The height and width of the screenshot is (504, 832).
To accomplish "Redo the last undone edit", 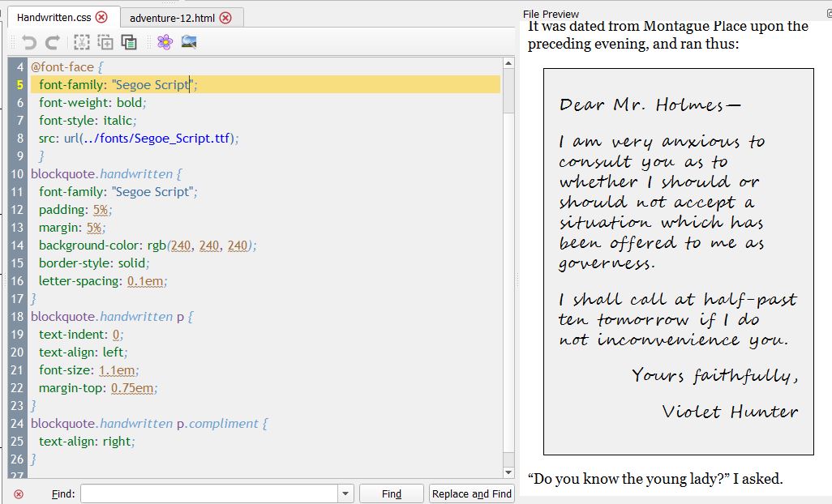I will point(53,42).
